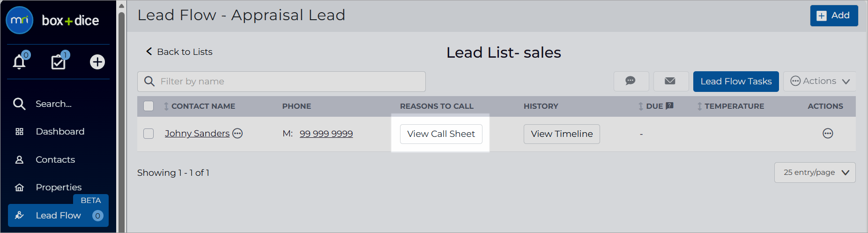Open the notifications bell icon
This screenshot has height=233, width=868.
point(19,62)
